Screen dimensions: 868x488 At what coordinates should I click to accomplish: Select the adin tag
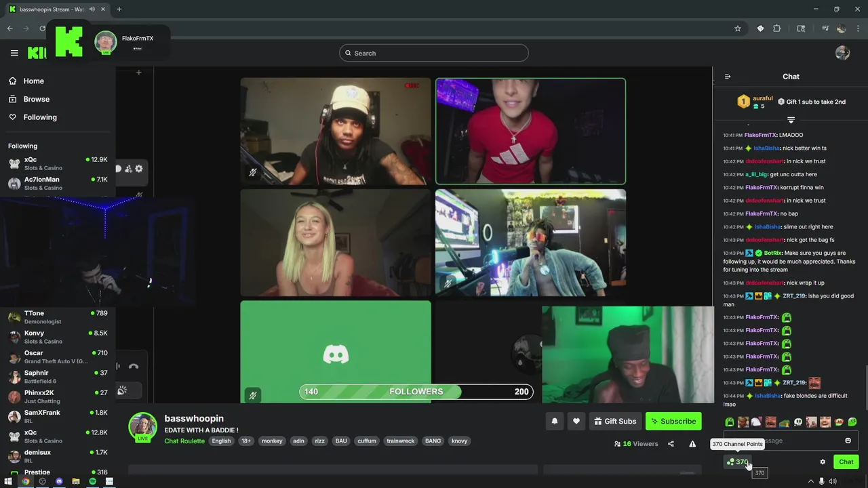298,441
